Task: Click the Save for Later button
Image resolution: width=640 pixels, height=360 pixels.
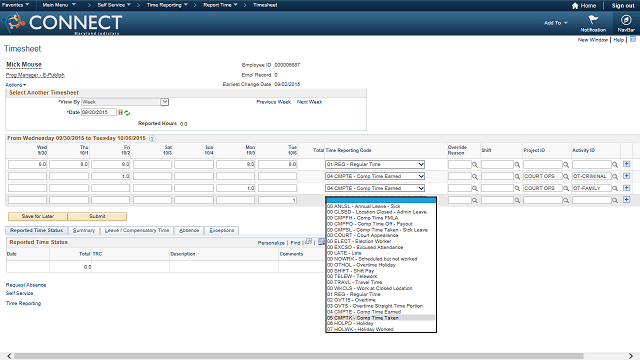Action: tap(38, 216)
